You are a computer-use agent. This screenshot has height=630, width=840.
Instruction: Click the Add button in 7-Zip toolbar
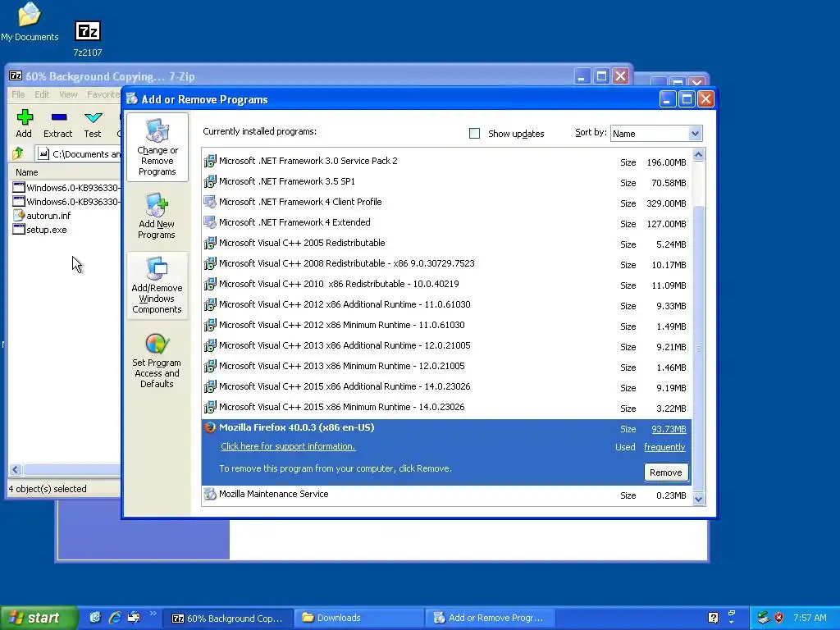click(x=24, y=124)
